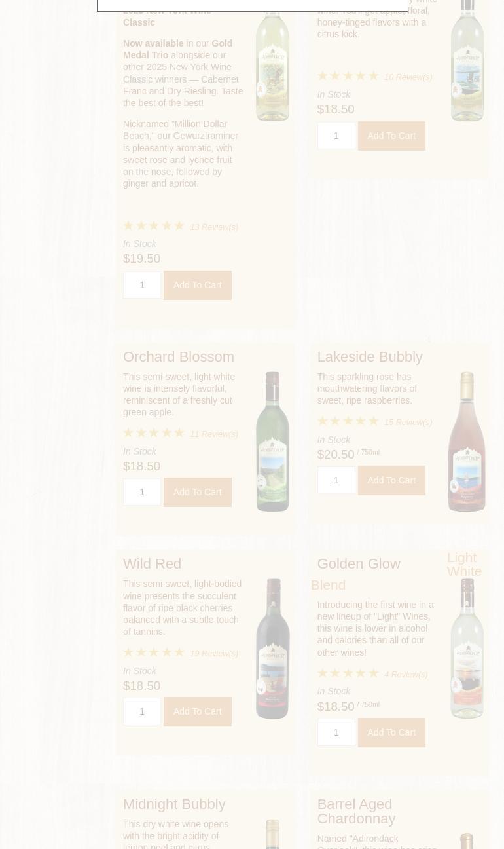Open the Midnight Bubbly product title

click(174, 804)
